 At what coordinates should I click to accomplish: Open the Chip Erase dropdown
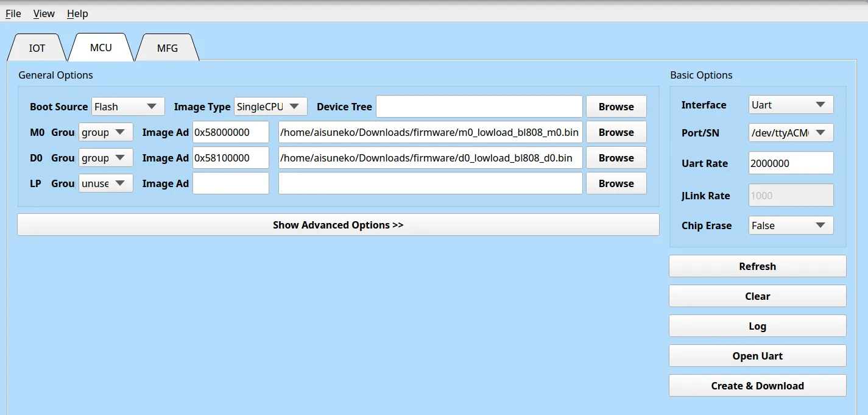791,225
